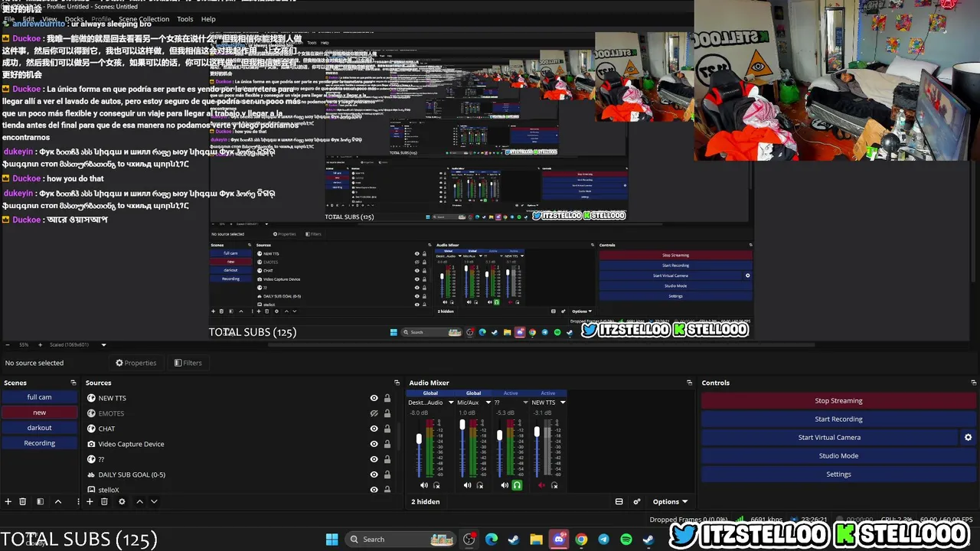Unmute the NEW TTS audio channel
Screen dimensions: 980x551
pyautogui.click(x=542, y=485)
